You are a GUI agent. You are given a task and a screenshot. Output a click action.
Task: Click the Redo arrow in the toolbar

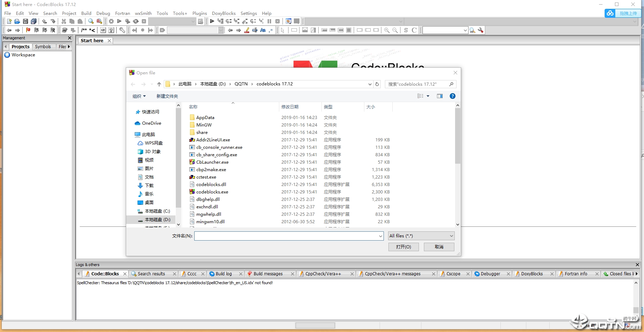53,21
